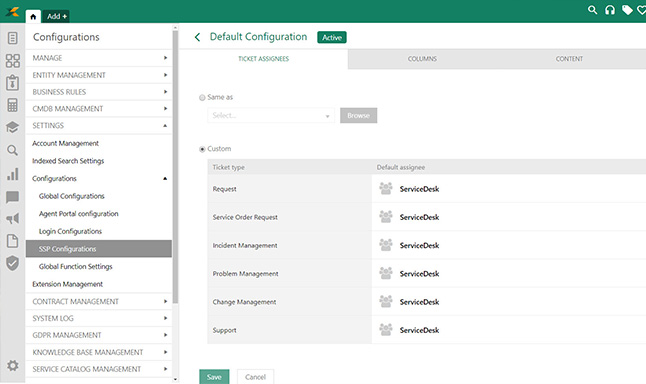Click the ServiceDesk assignee for Support
This screenshot has width=646, height=384.
[419, 330]
